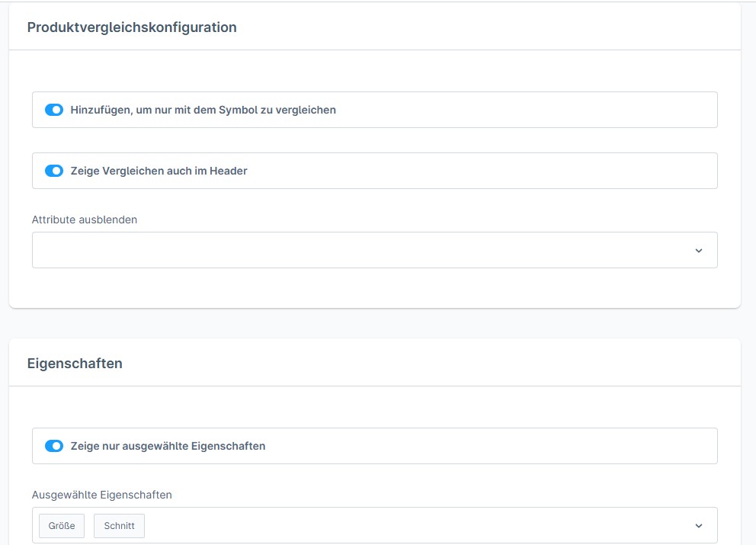Viewport: 756px width, 545px height.
Task: Click the 'Produktvergleichskonfiguration' section heading
Action: click(x=132, y=27)
